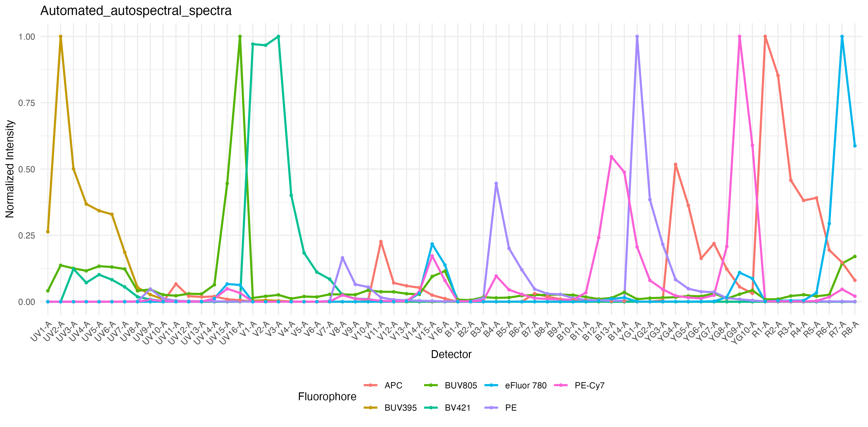Click the BV421 peak point at V3-A
This screenshot has width=868, height=427.
[278, 37]
